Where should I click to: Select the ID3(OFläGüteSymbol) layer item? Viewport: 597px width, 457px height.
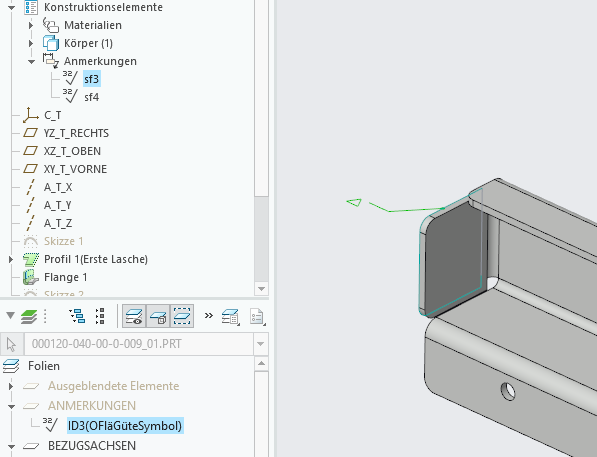coord(125,425)
